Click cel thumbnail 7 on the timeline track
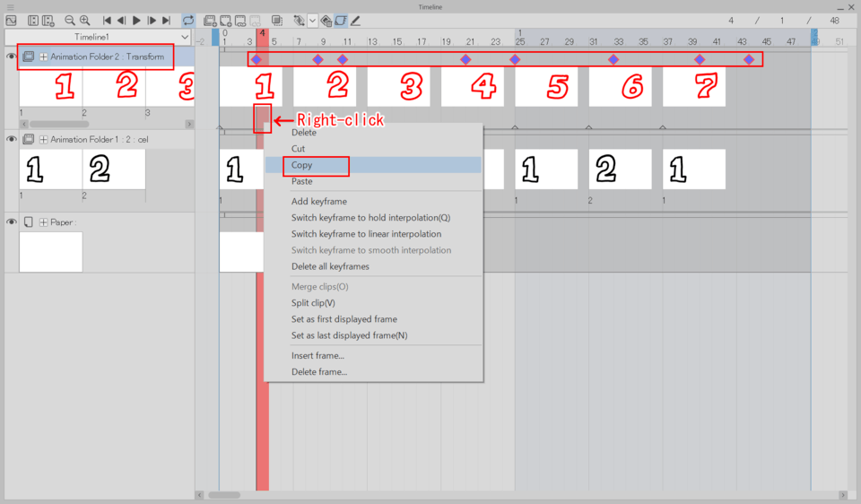The height and width of the screenshot is (504, 861). pos(694,87)
